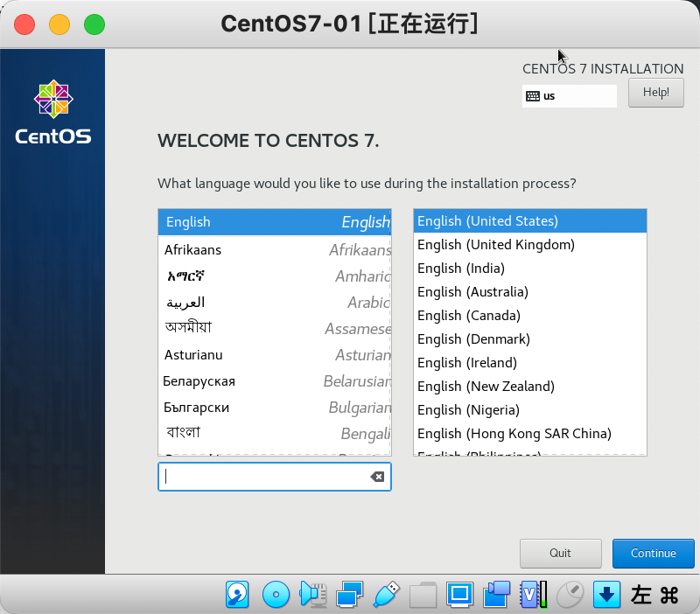Select English in the language list

(x=275, y=222)
